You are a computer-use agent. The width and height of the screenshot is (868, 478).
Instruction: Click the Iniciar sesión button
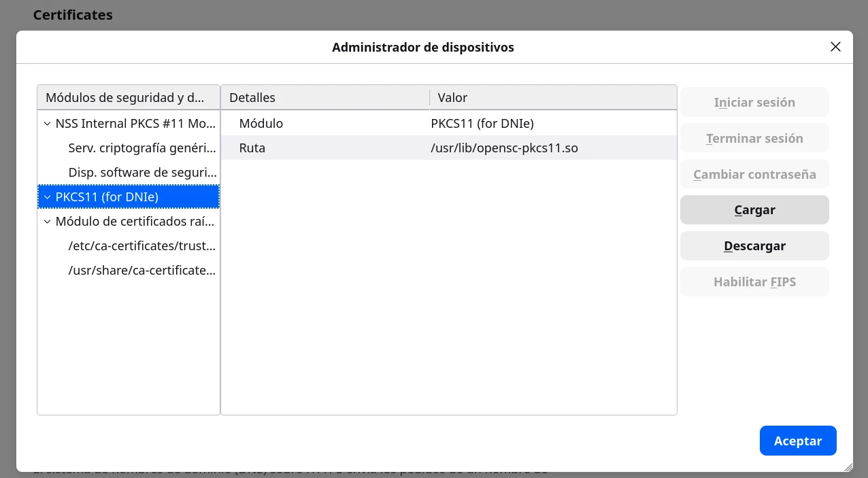click(754, 101)
